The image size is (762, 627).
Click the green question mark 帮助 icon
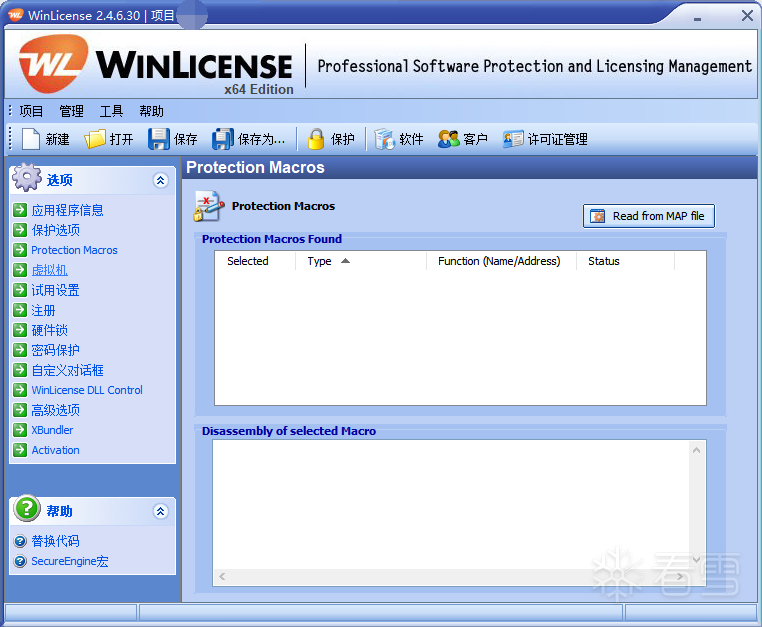[27, 508]
